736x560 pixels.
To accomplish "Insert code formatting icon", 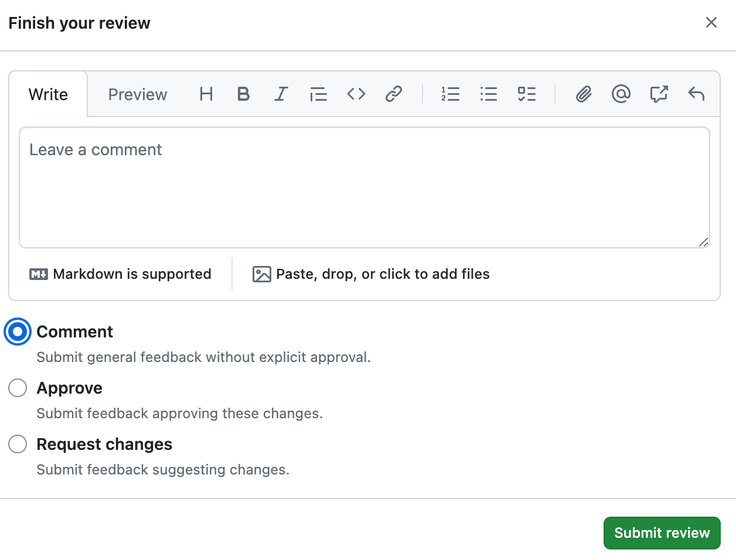I will click(x=356, y=94).
